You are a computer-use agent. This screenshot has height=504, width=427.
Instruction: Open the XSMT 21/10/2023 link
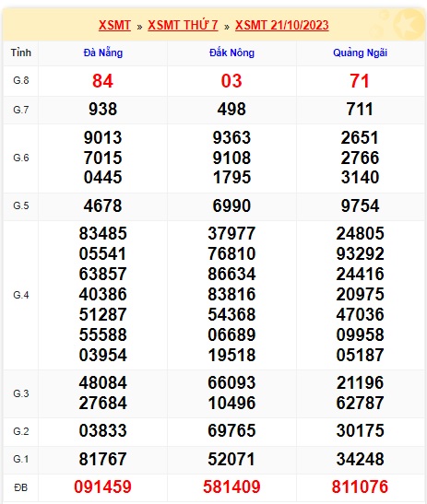click(281, 25)
